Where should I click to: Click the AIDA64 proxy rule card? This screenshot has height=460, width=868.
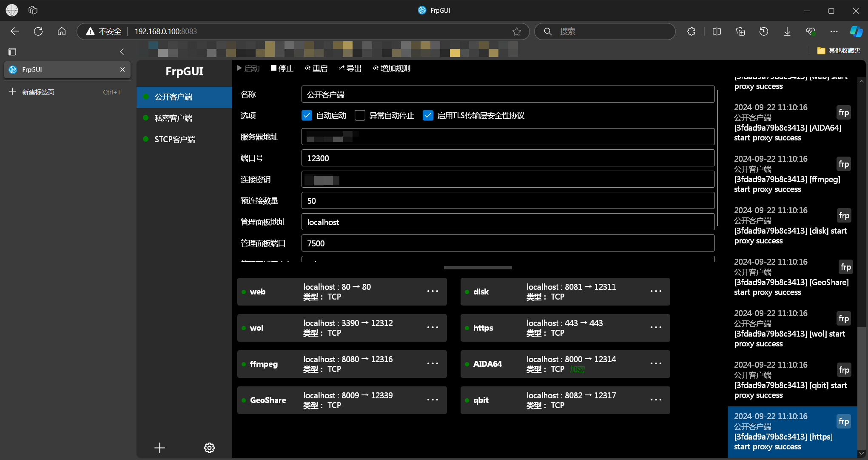point(565,364)
